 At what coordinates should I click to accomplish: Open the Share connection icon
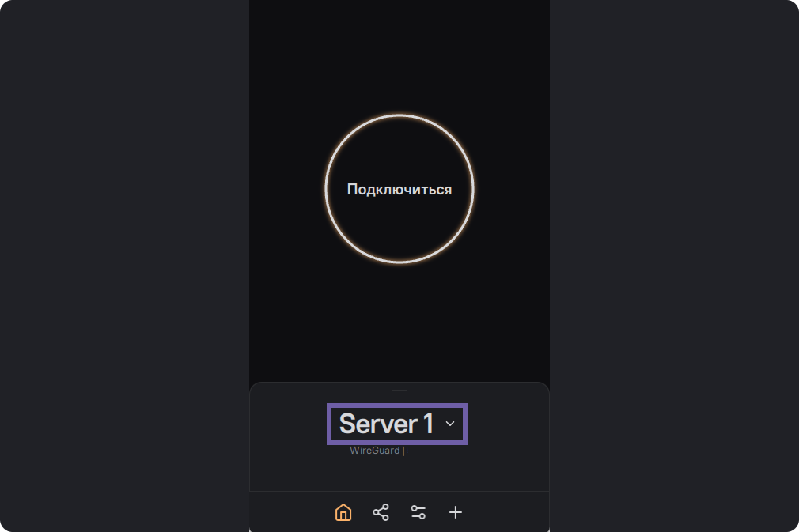click(x=381, y=512)
